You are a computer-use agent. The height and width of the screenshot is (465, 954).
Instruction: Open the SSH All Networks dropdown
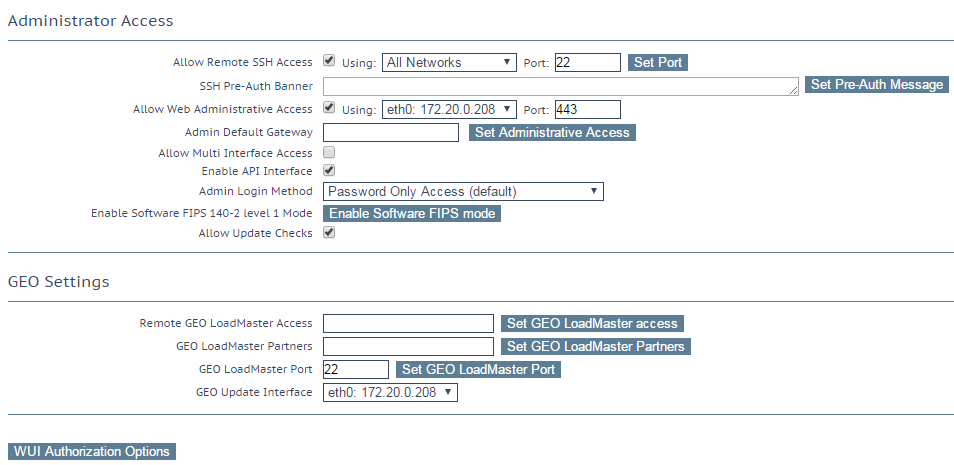[449, 62]
